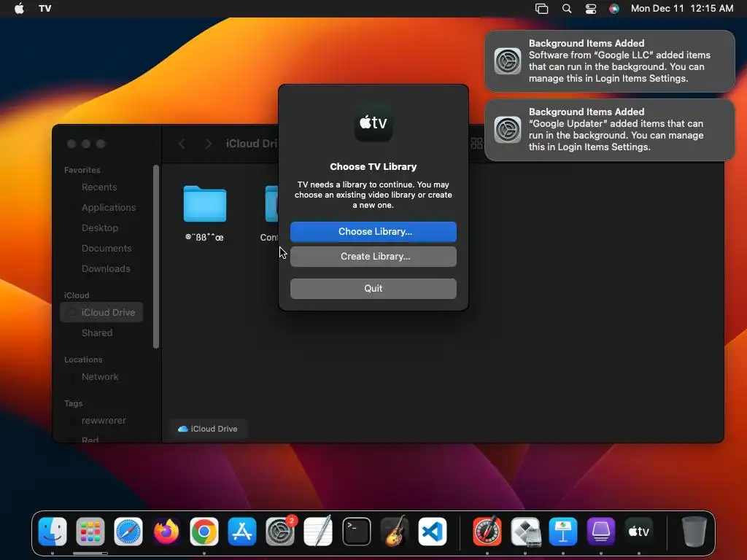Activate Siri from the menu bar
The width and height of the screenshot is (747, 560).
tap(614, 9)
